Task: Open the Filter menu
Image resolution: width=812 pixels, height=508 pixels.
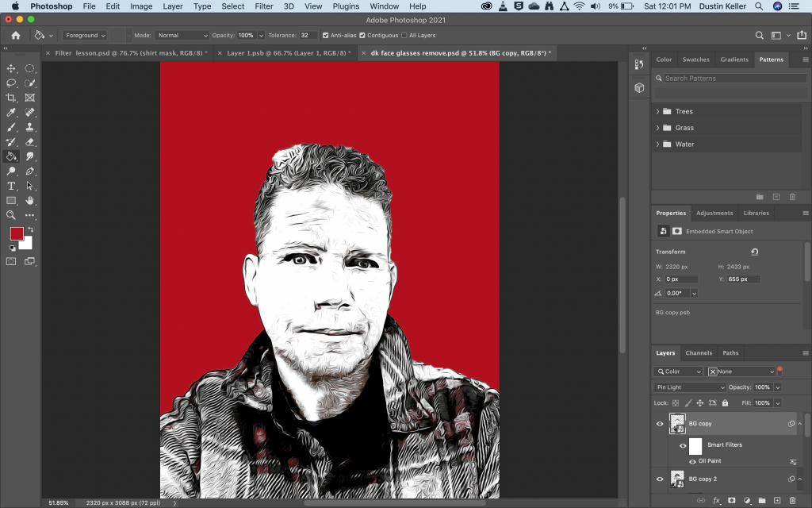Action: [x=264, y=6]
